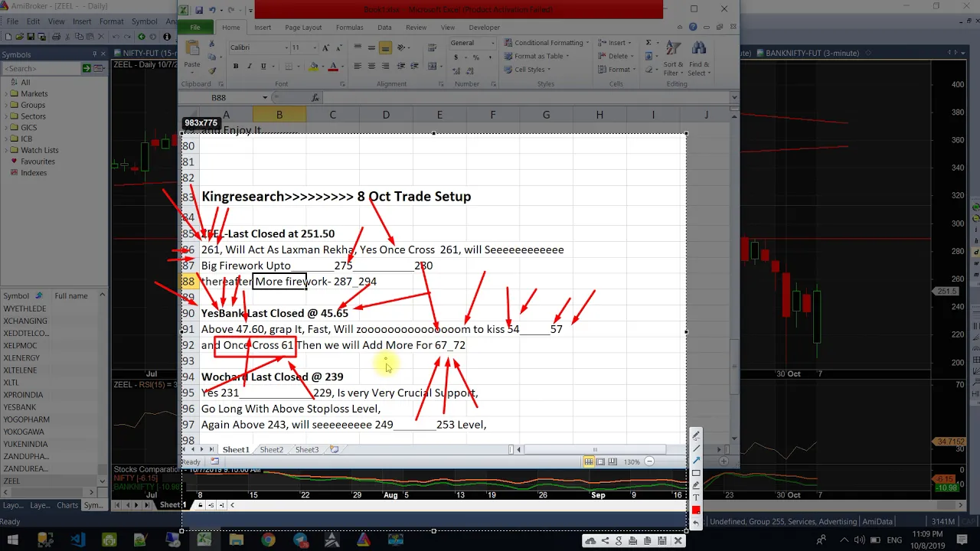Open Chrome from the Windows taskbar
The image size is (980, 551).
click(268, 540)
